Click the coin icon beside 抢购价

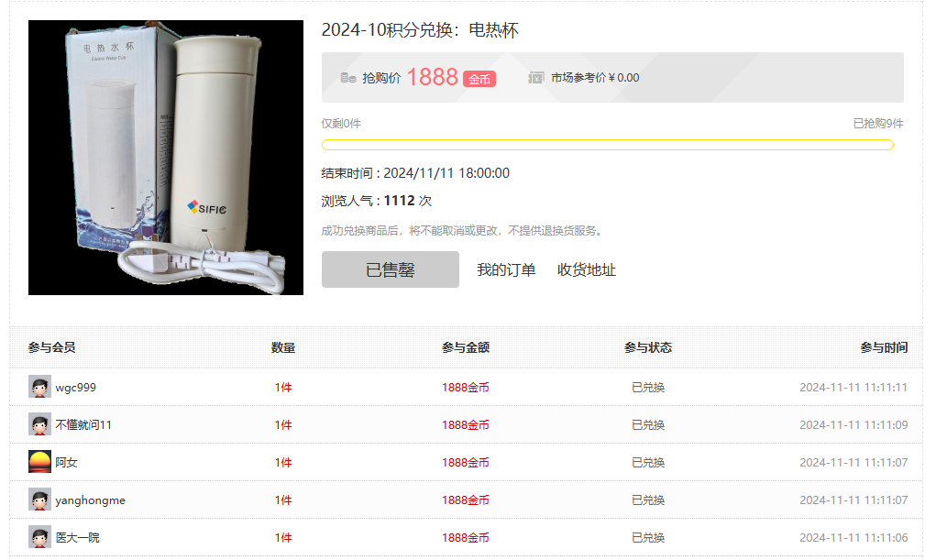point(348,78)
